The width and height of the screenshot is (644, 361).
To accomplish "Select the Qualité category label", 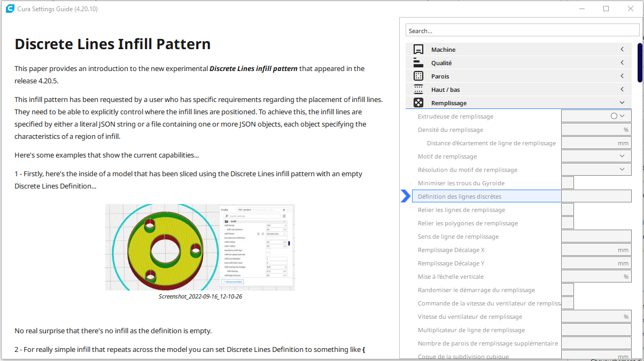I will pos(441,63).
